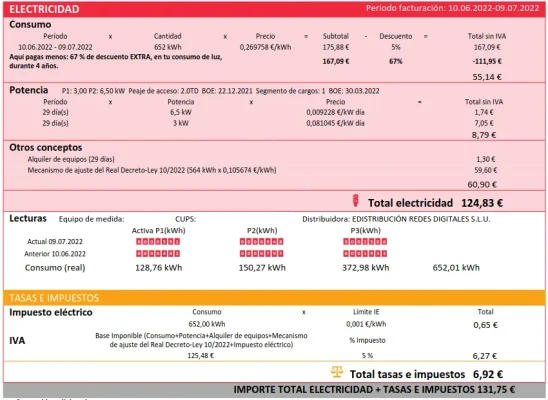Select the price 0,269758 €/kWh
Viewport: 548px width, 400px height.
pyautogui.click(x=265, y=47)
